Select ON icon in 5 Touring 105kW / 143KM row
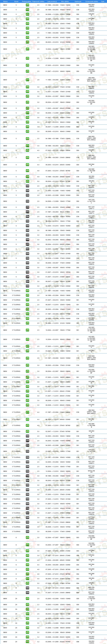 27,457
